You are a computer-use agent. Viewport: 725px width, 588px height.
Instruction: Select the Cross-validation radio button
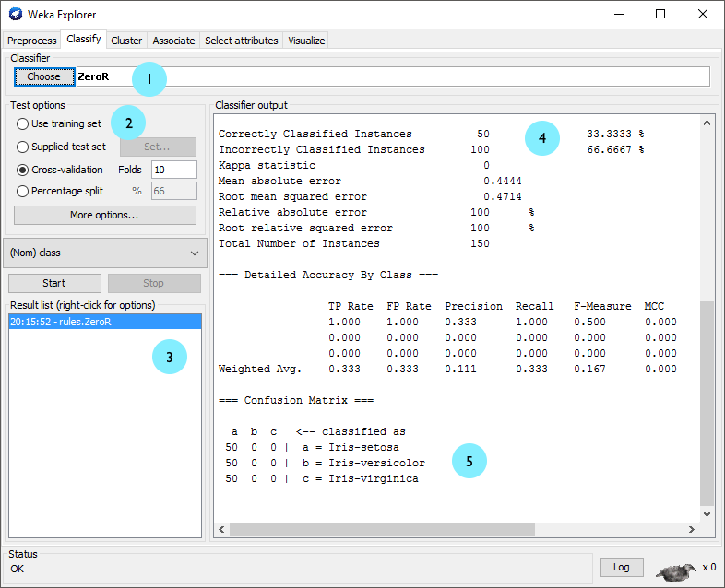(23, 170)
